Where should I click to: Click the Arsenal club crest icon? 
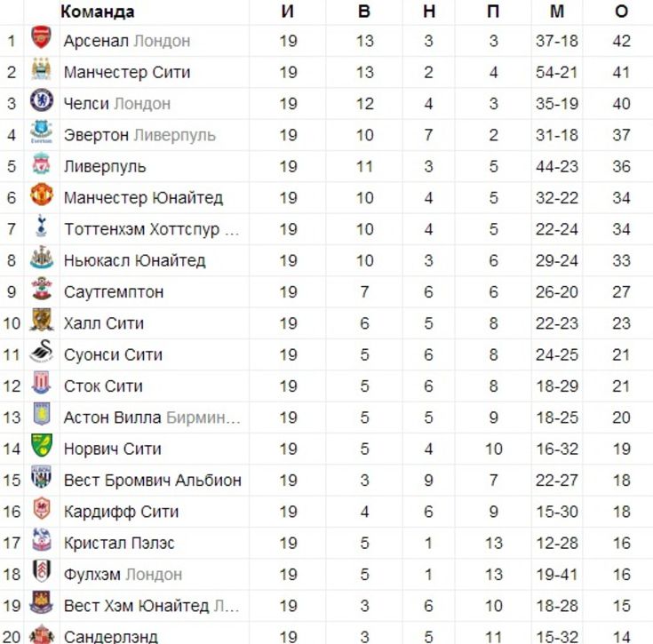click(x=42, y=37)
